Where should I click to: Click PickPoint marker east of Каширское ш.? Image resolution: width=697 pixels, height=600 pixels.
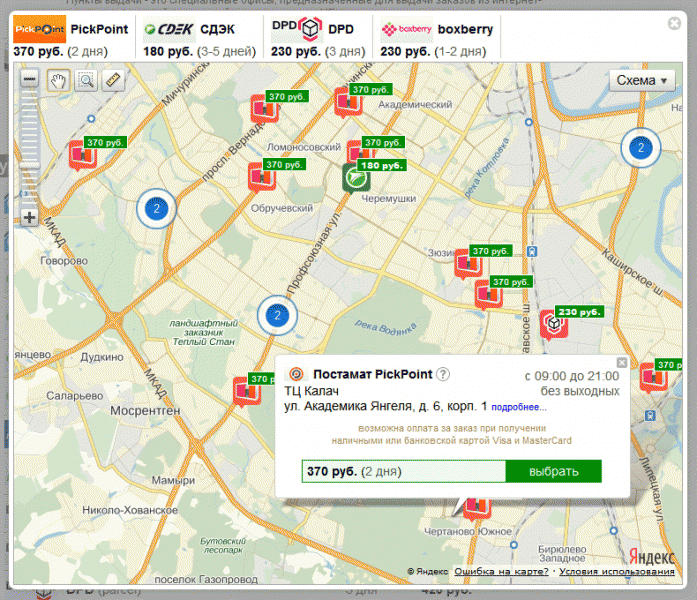653,377
